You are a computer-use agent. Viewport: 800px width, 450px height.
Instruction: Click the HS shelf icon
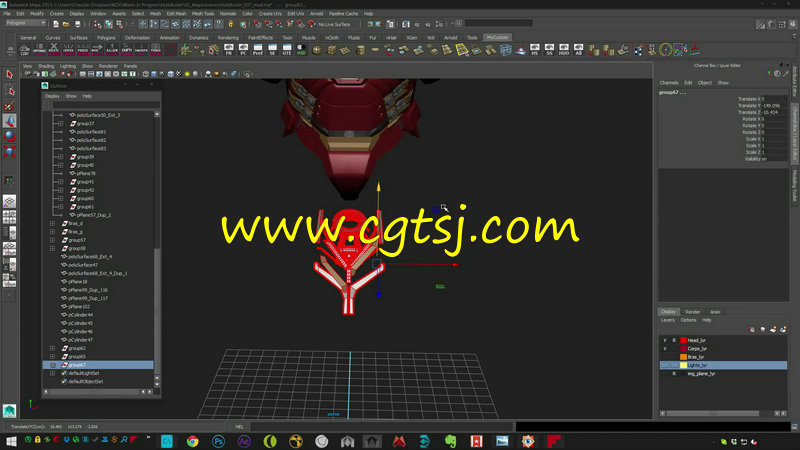[535, 49]
